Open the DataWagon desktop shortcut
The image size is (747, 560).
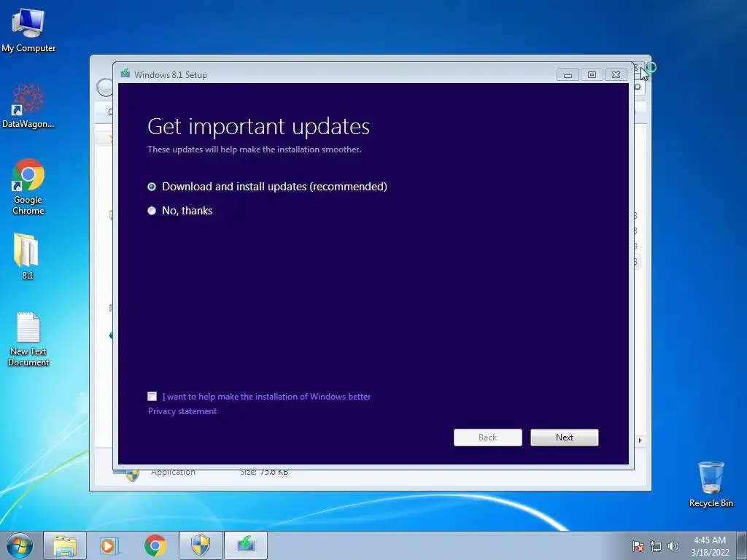point(28,106)
